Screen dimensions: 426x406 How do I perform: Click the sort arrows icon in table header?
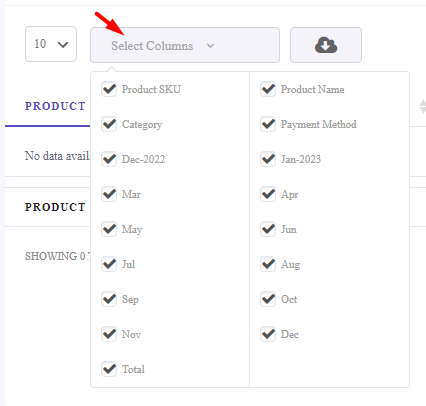click(x=422, y=106)
